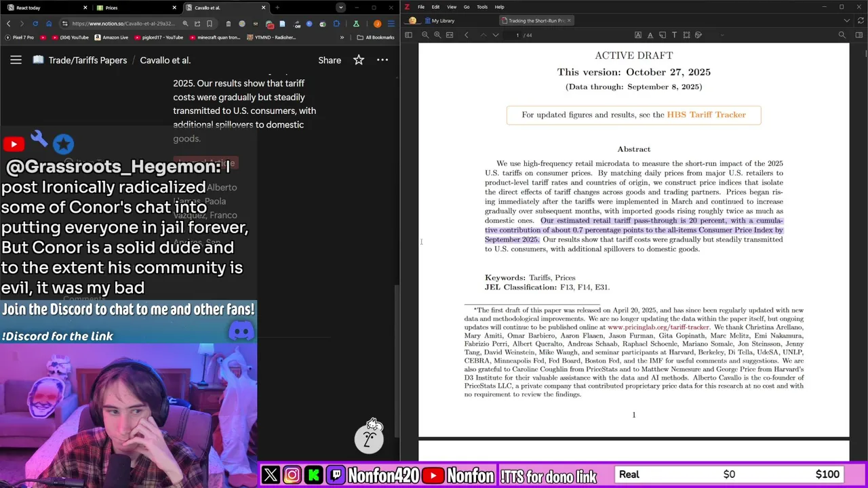Go to browser home page
The width and height of the screenshot is (868, 488).
(49, 24)
